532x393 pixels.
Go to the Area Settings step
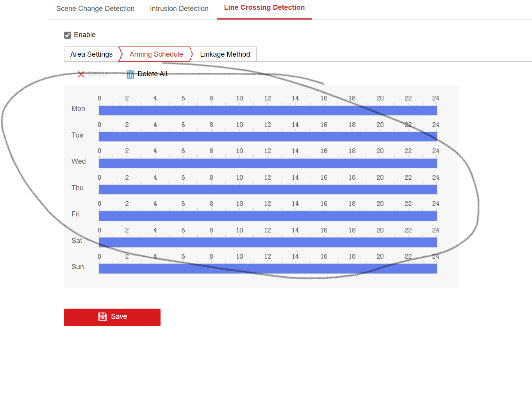[91, 54]
